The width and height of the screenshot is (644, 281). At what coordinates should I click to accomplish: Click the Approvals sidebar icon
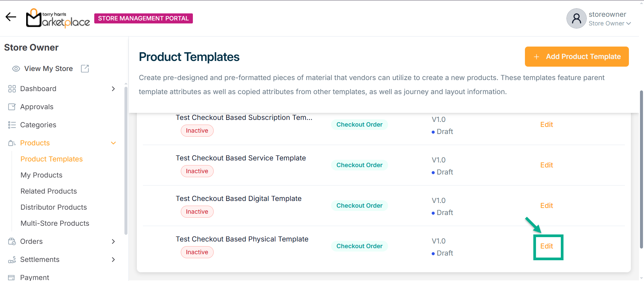click(x=12, y=107)
